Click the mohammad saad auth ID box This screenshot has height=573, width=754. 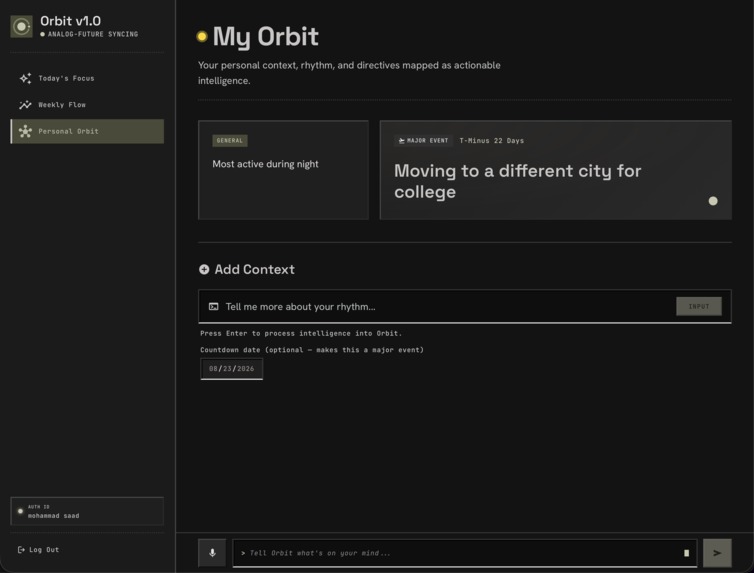(x=87, y=511)
